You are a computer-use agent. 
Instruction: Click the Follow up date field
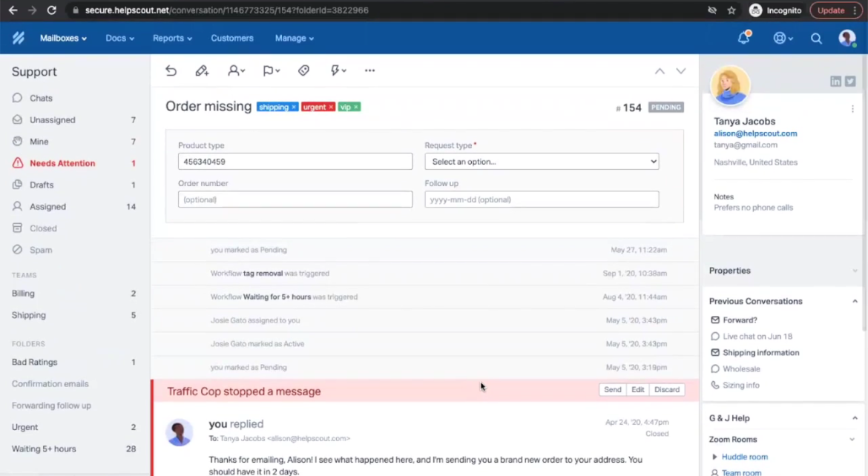(542, 199)
